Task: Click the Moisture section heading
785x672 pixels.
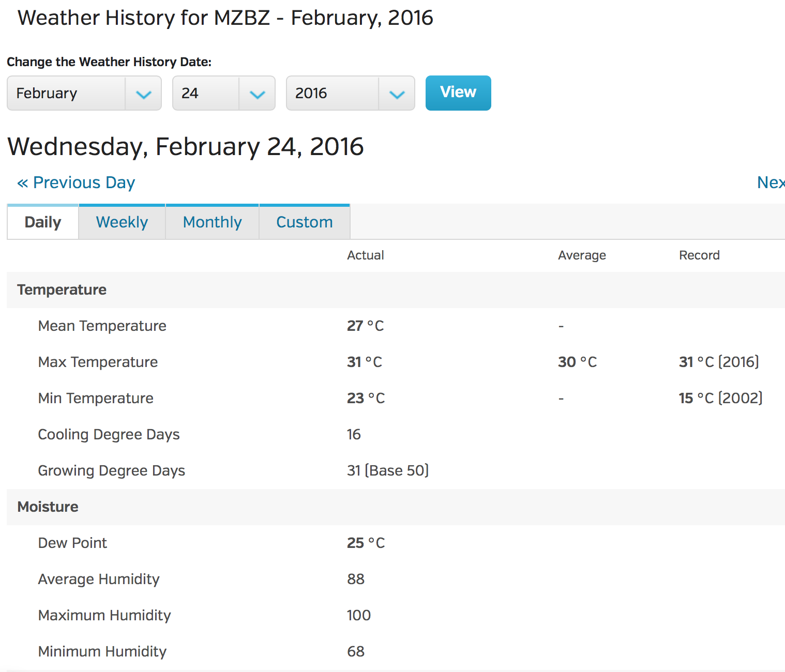Action: (48, 507)
